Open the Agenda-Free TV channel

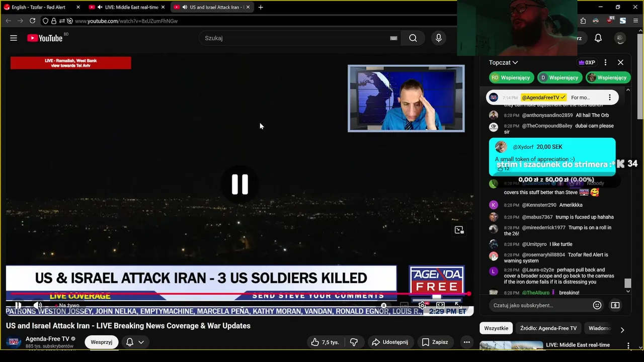point(47,339)
